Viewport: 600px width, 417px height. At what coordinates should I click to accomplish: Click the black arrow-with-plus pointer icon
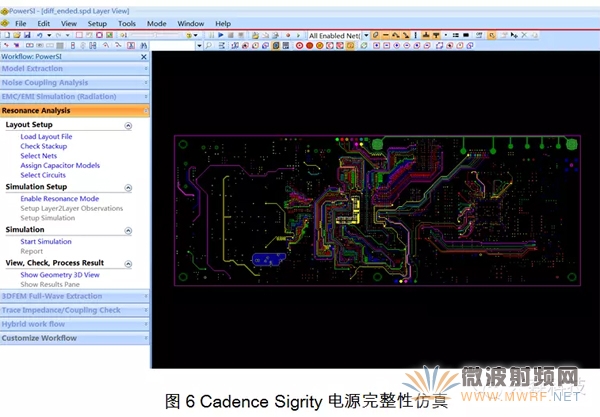[514, 35]
